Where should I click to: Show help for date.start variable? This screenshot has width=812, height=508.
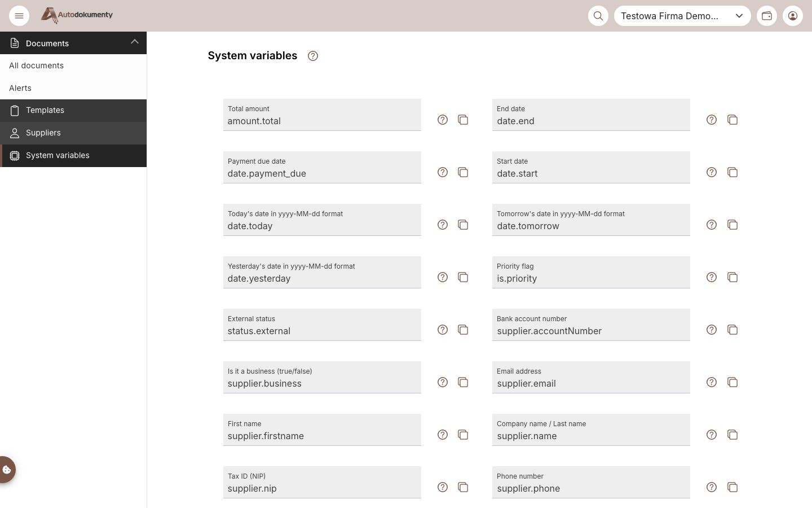712,172
